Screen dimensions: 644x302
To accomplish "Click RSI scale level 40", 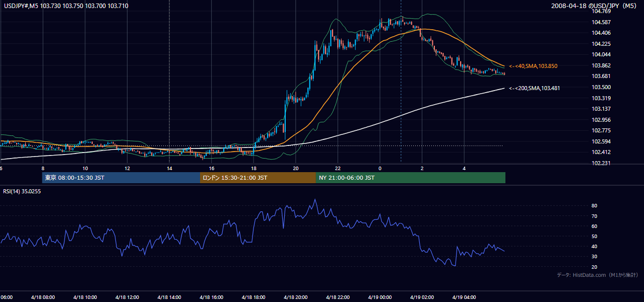I will coord(595,246).
